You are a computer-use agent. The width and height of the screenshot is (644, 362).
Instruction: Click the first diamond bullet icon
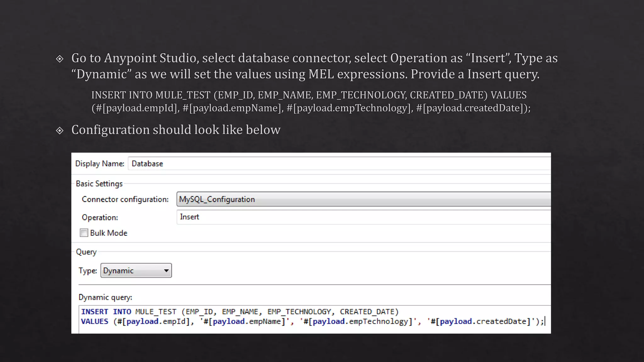pyautogui.click(x=60, y=59)
